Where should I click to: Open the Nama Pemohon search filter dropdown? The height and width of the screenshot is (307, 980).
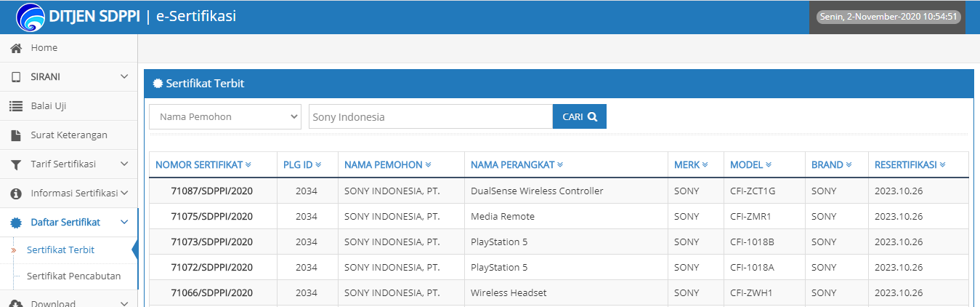(x=225, y=116)
